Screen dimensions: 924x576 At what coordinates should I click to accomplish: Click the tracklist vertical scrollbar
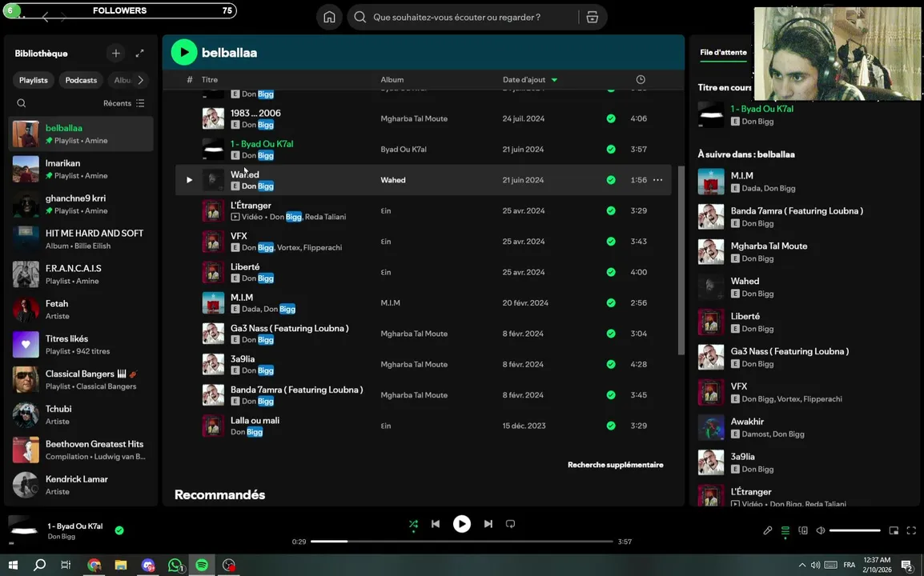[681, 260]
